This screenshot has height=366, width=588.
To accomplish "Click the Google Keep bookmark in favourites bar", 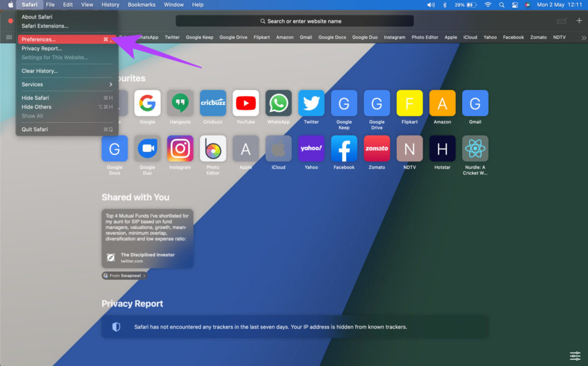I will [x=199, y=37].
